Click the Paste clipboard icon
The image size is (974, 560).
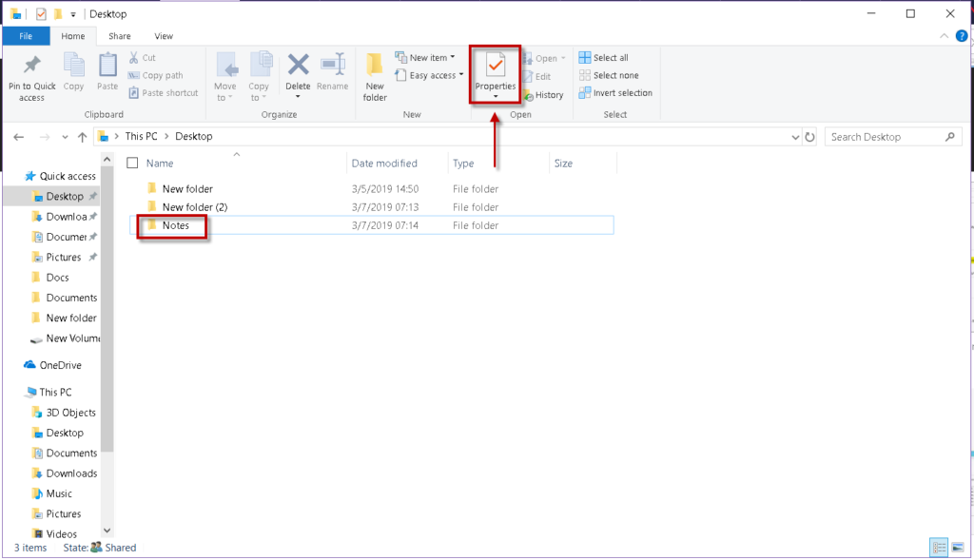click(107, 65)
